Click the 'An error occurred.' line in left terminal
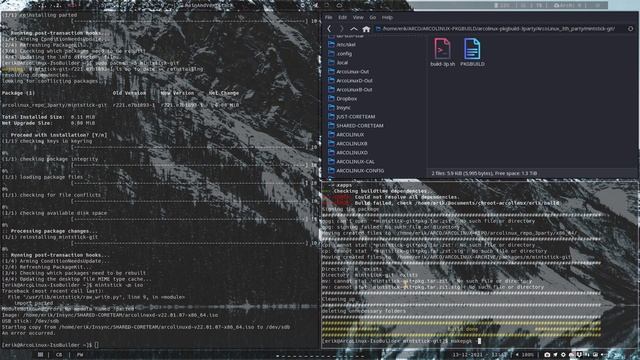The width and height of the screenshot is (640, 360). (28, 333)
